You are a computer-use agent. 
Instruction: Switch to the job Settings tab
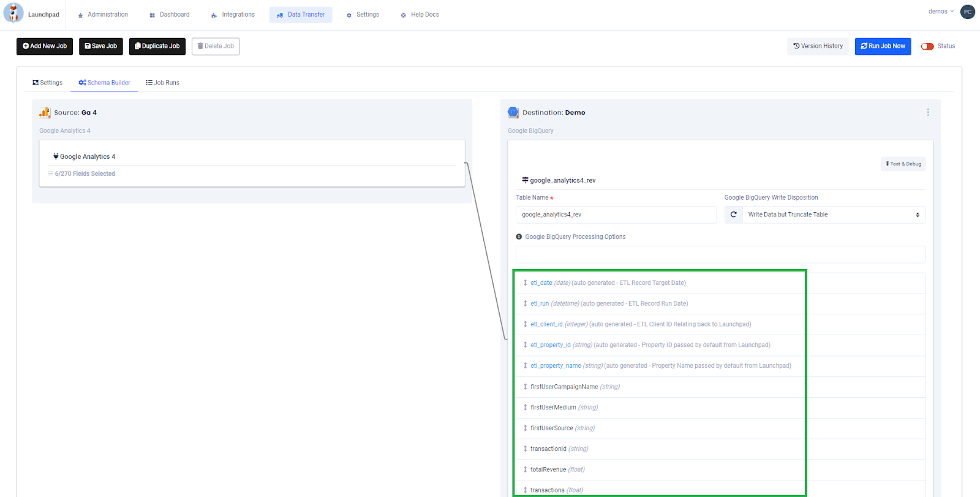[47, 83]
